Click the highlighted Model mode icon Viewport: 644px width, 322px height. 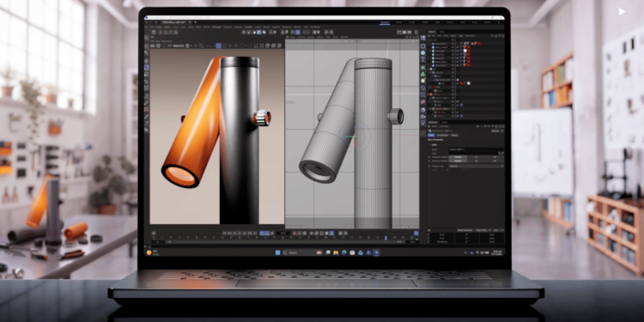259,32
